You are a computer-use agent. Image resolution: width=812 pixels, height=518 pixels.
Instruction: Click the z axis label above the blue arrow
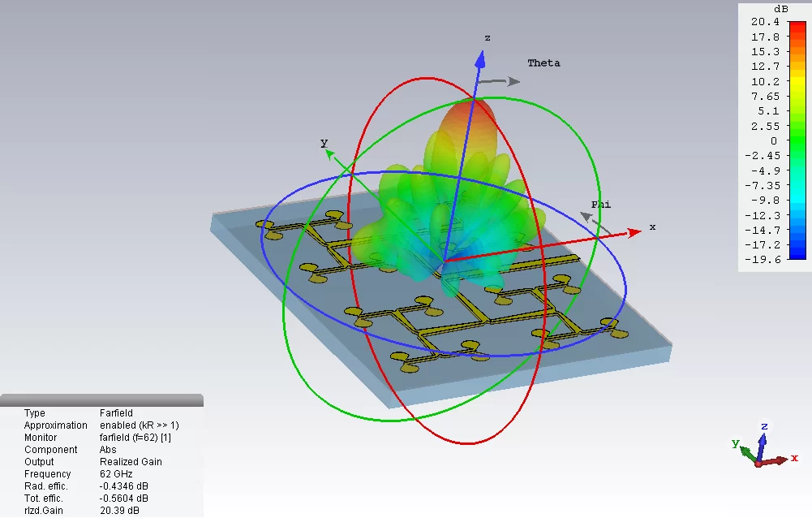(x=488, y=38)
